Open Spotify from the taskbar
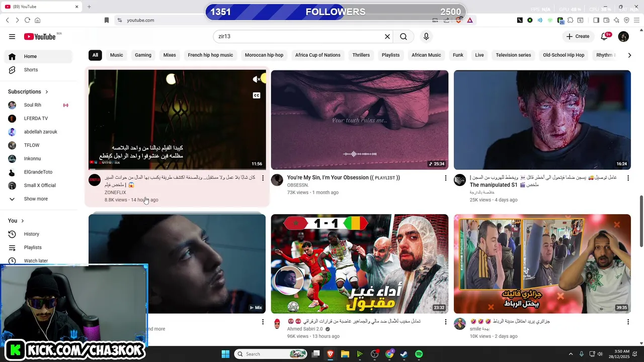Image resolution: width=644 pixels, height=362 pixels. (419, 354)
